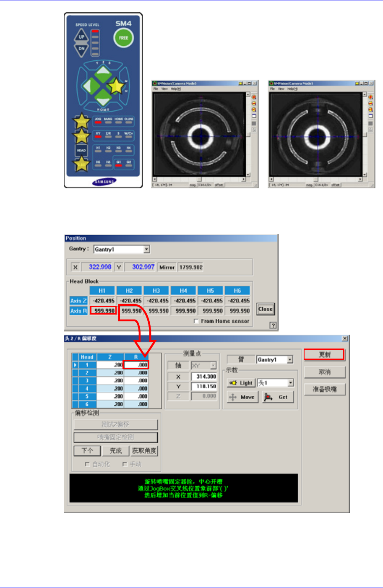Open the Gantry1 arm dropdown in offset dialog
This screenshot has height=588, width=383.
click(x=290, y=360)
